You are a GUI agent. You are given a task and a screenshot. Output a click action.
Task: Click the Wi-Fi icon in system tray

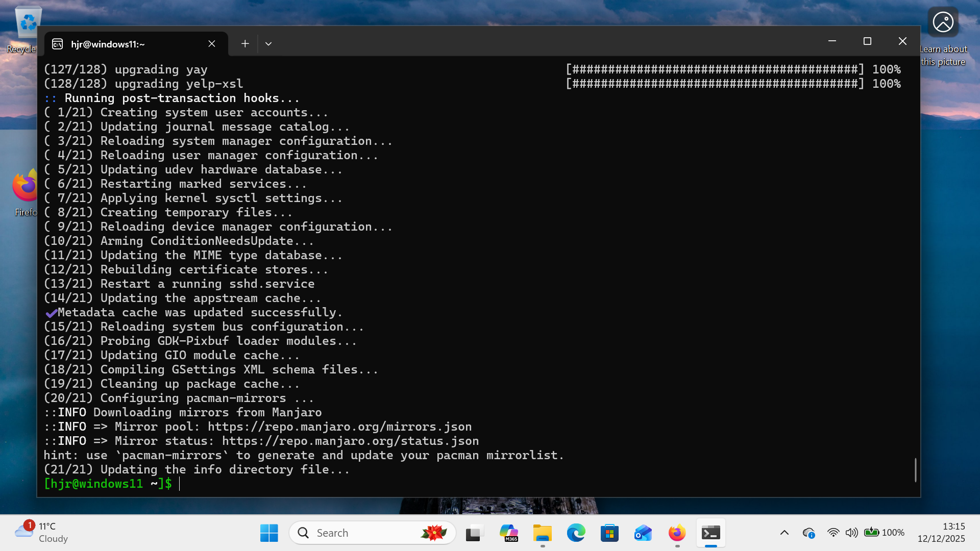tap(834, 532)
